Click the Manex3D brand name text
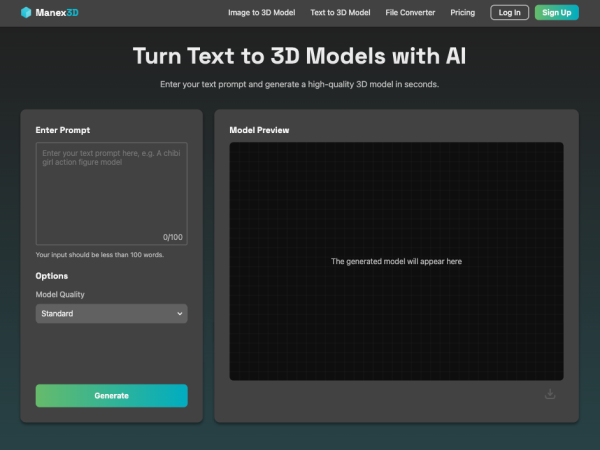This screenshot has height=450, width=600. click(x=56, y=13)
